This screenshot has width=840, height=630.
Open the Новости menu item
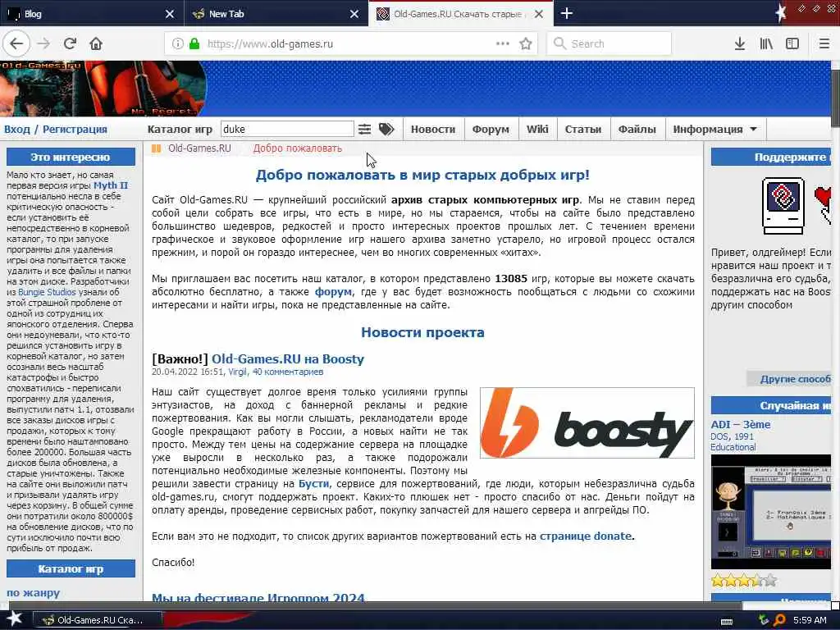[433, 129]
